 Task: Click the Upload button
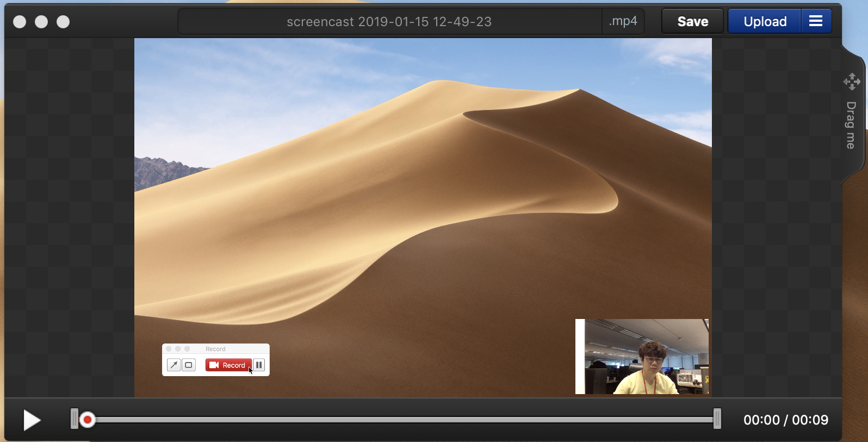click(x=765, y=21)
